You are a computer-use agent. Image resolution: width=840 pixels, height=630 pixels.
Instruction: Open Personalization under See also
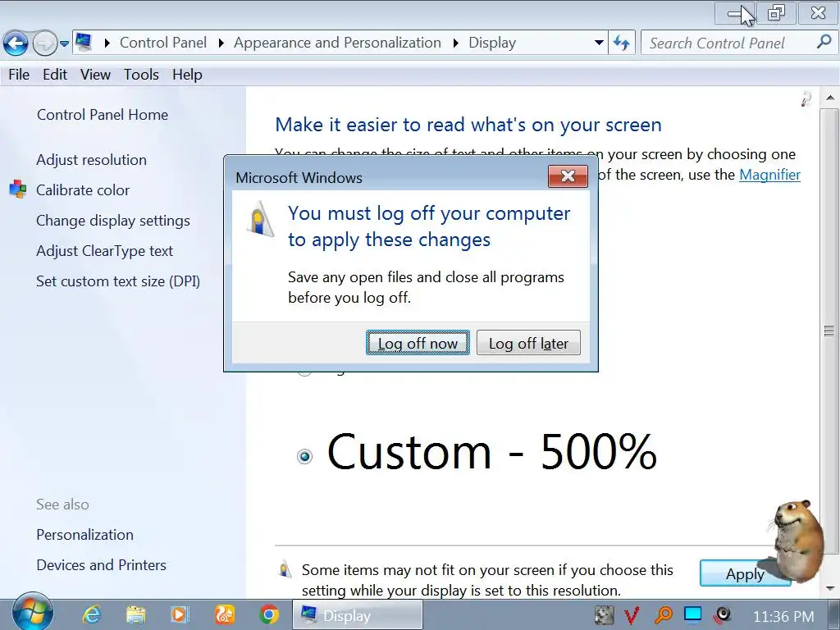(84, 535)
